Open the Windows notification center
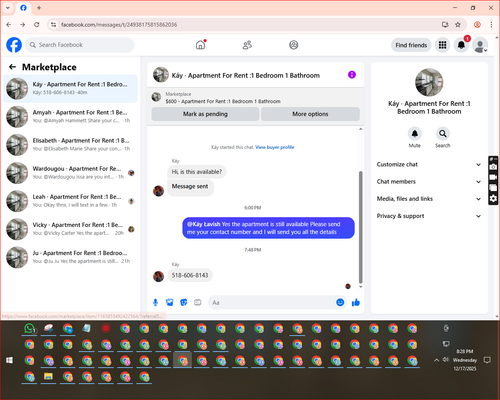Viewport: 500px width, 400px height. (x=487, y=360)
